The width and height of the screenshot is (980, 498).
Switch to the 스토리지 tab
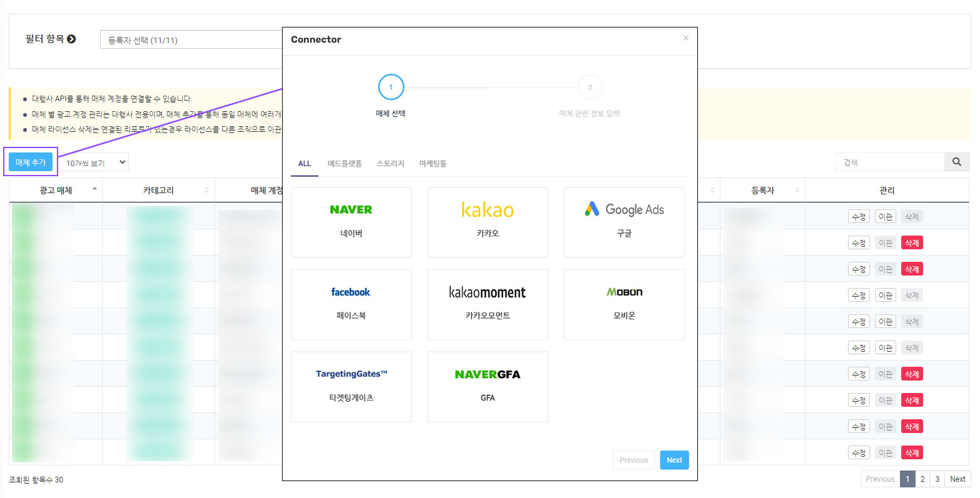click(x=390, y=164)
